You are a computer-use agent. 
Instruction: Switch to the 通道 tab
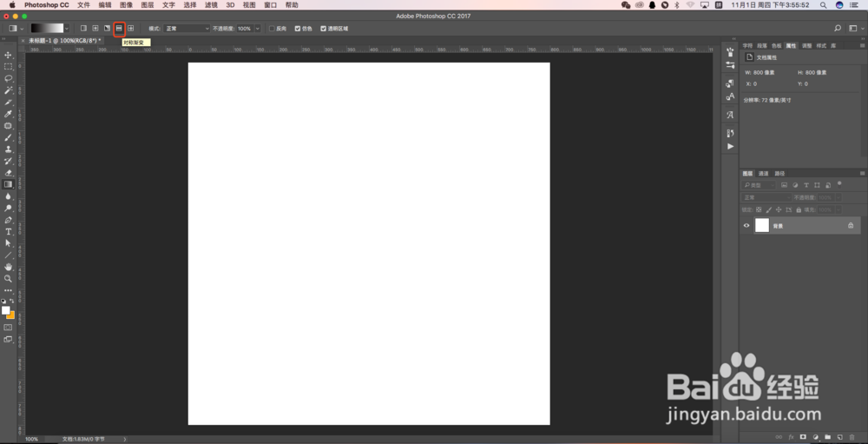pyautogui.click(x=763, y=174)
